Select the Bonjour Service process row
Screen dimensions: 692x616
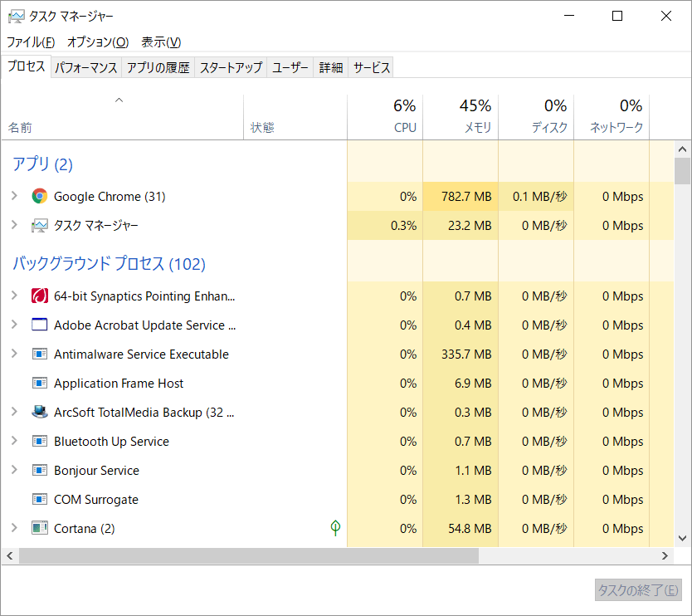pos(124,470)
